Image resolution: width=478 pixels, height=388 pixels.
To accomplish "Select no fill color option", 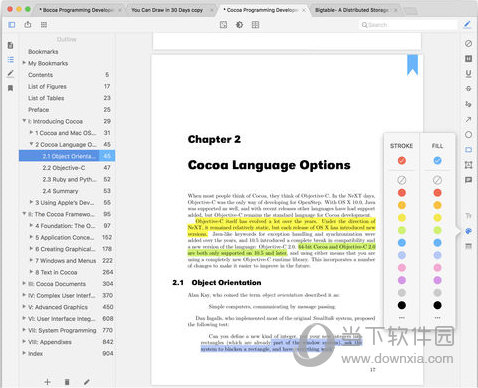I will (x=437, y=180).
